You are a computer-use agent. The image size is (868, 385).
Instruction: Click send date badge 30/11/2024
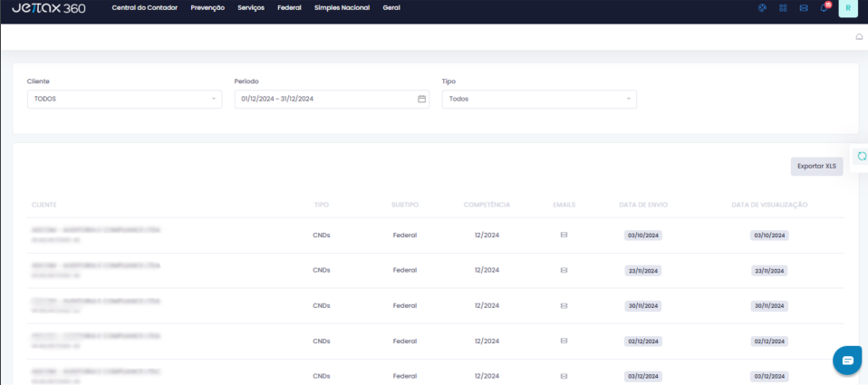(x=642, y=306)
